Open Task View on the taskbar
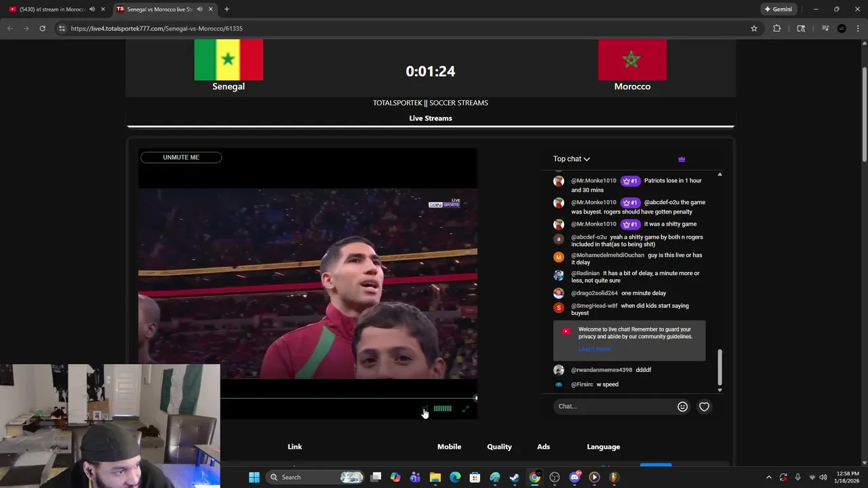Image resolution: width=868 pixels, height=488 pixels. (376, 477)
